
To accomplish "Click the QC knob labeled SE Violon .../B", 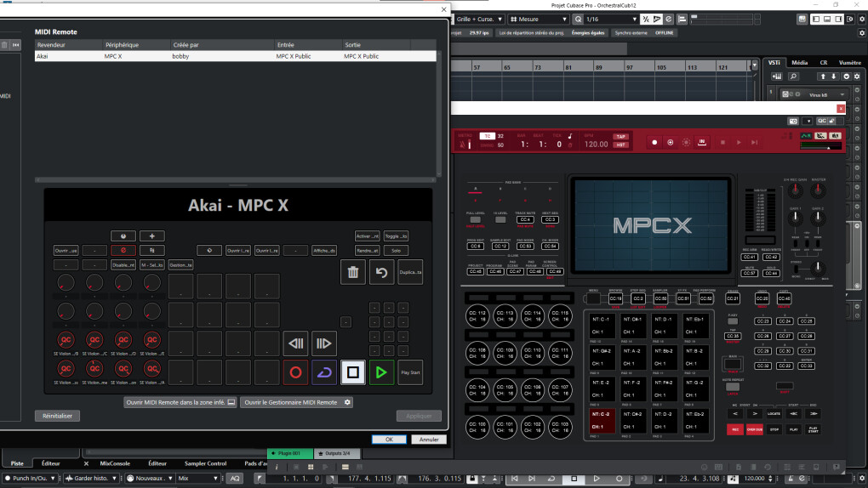I will (x=66, y=340).
